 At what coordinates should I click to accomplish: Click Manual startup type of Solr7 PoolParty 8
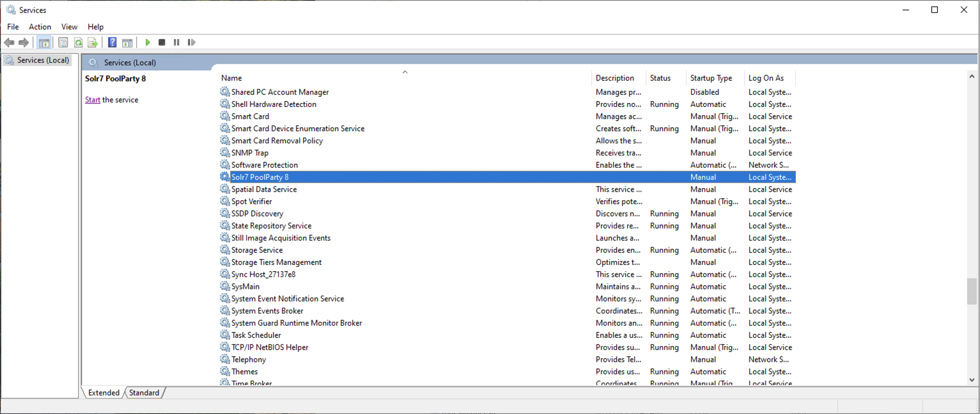tap(703, 177)
